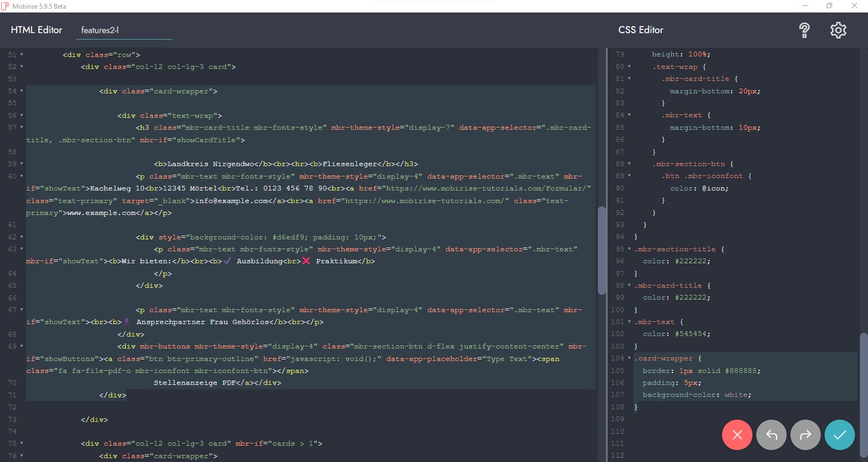Collapse the text-wrap div at line 56
This screenshot has width=868, height=462.
pos(22,116)
